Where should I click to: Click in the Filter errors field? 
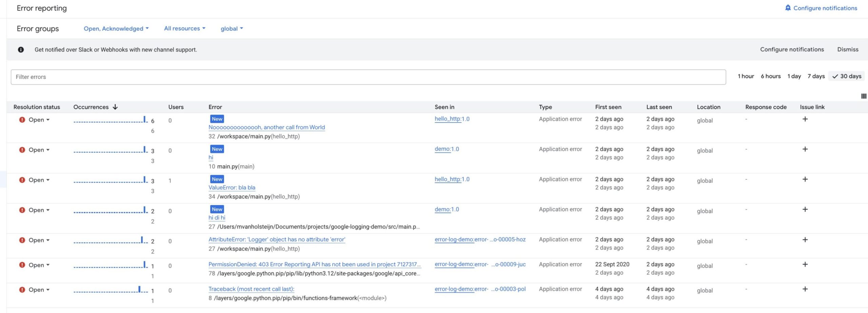point(368,77)
